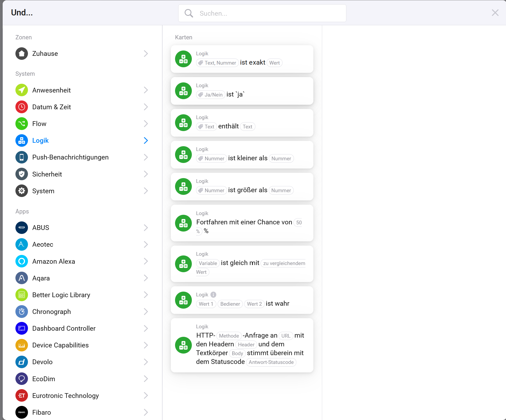Expand the Anwesenheit chevron
Image resolution: width=506 pixels, height=420 pixels.
click(x=146, y=90)
